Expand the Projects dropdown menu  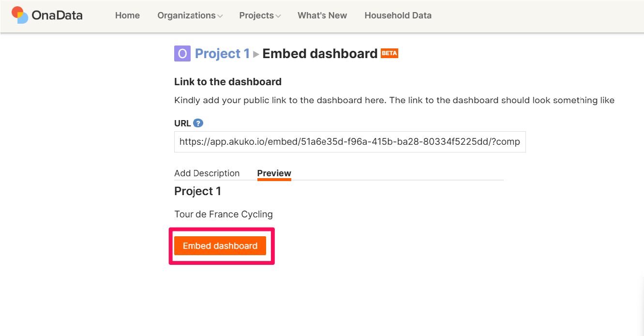tap(260, 15)
